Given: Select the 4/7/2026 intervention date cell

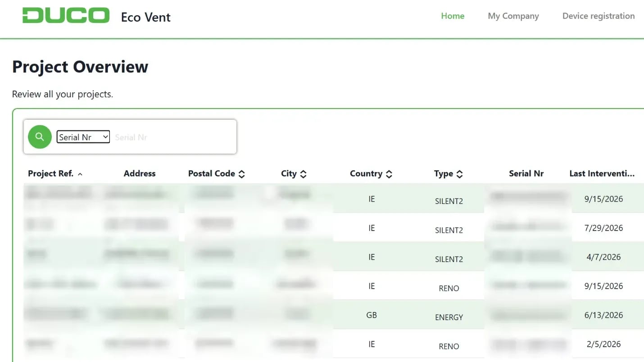Looking at the screenshot, I should click(x=603, y=257).
